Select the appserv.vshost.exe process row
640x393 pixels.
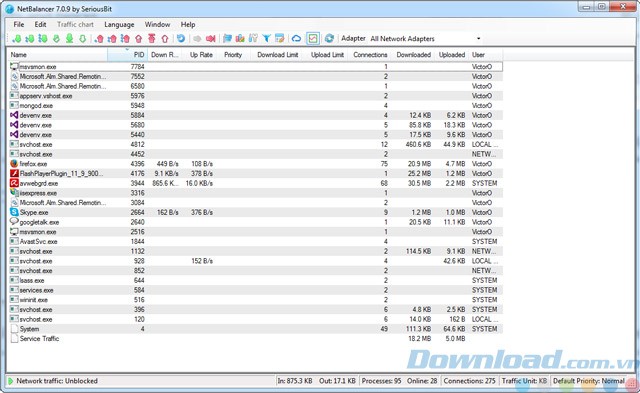[x=256, y=96]
